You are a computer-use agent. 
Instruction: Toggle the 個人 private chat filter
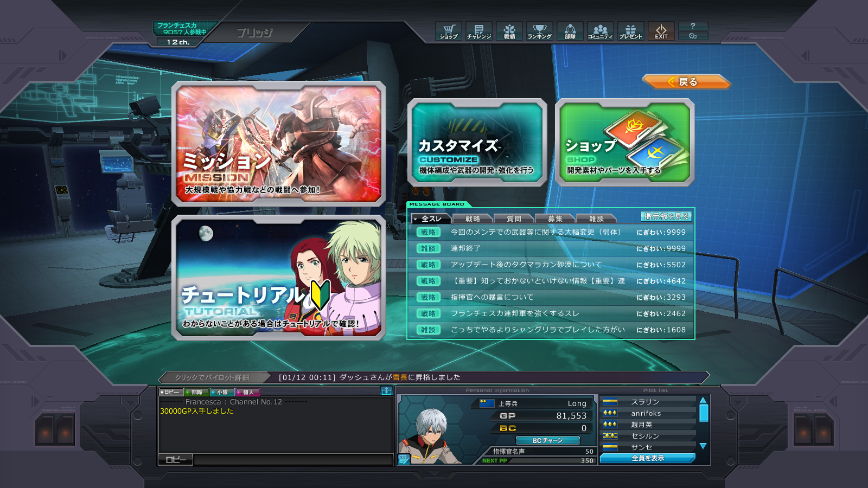pyautogui.click(x=248, y=392)
